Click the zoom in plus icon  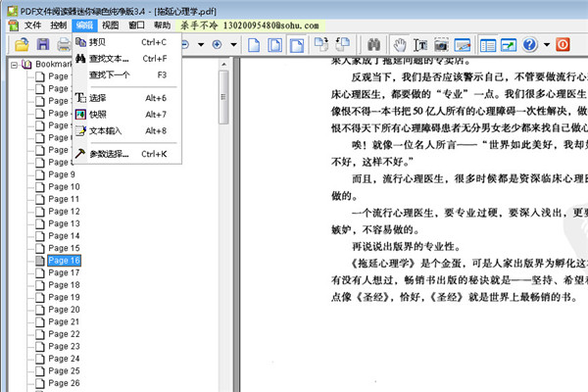pos(217,45)
